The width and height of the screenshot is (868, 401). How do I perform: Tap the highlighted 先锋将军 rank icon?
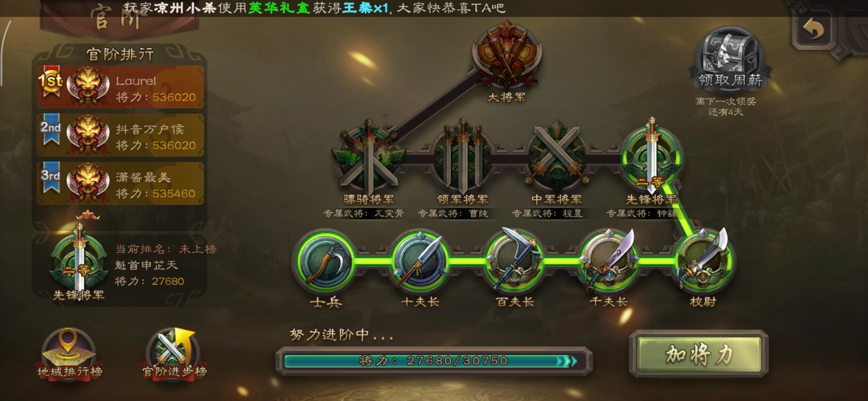[x=651, y=157]
